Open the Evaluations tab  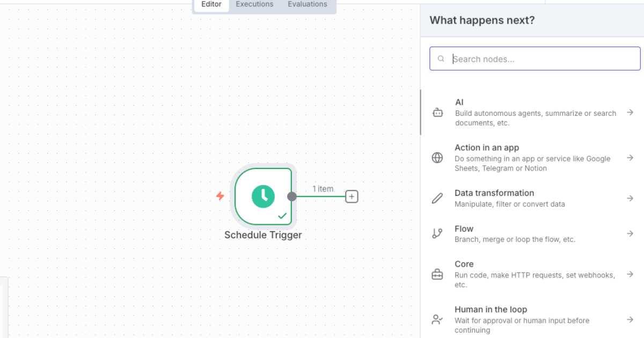click(308, 4)
